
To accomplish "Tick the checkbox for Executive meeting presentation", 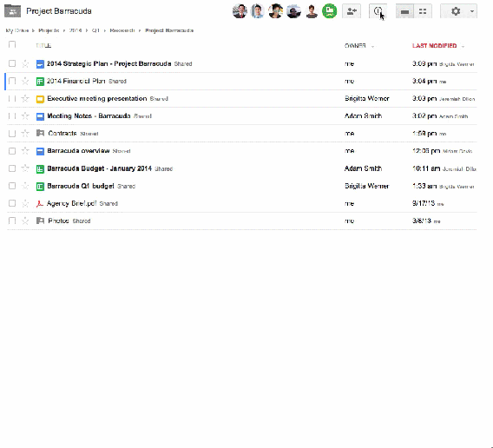I will tap(12, 98).
